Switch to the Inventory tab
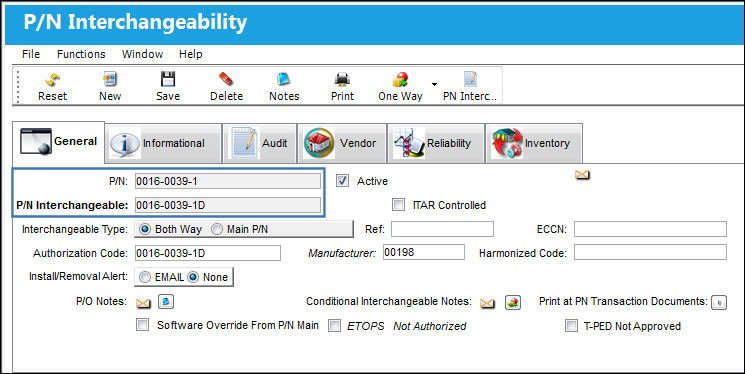 pyautogui.click(x=533, y=143)
